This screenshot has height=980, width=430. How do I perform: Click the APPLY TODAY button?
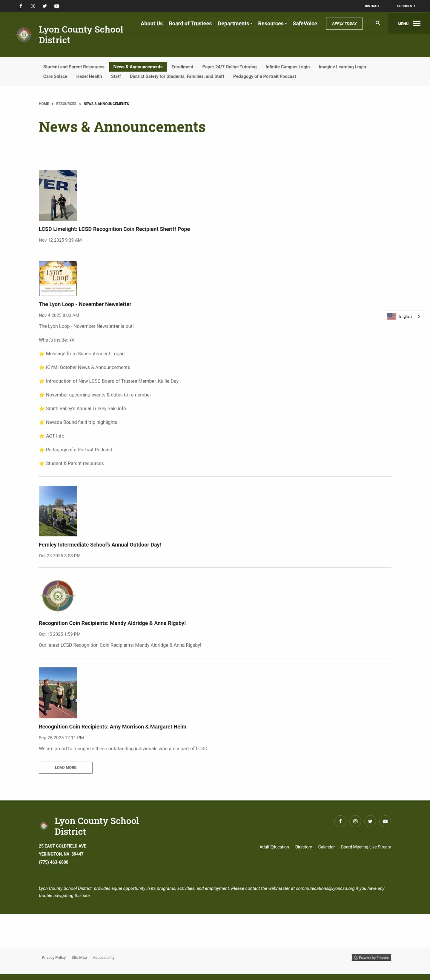344,24
